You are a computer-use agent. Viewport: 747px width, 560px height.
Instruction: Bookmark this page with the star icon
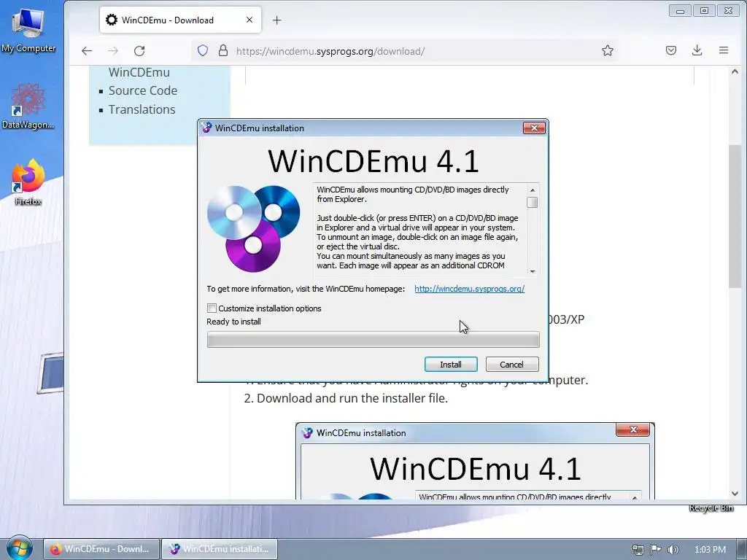coord(608,51)
